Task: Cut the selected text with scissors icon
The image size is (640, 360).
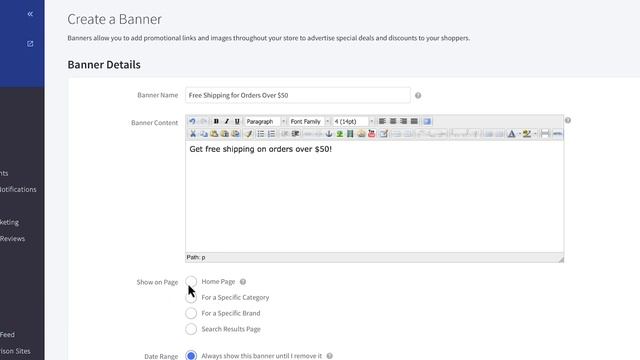Action: (x=193, y=133)
